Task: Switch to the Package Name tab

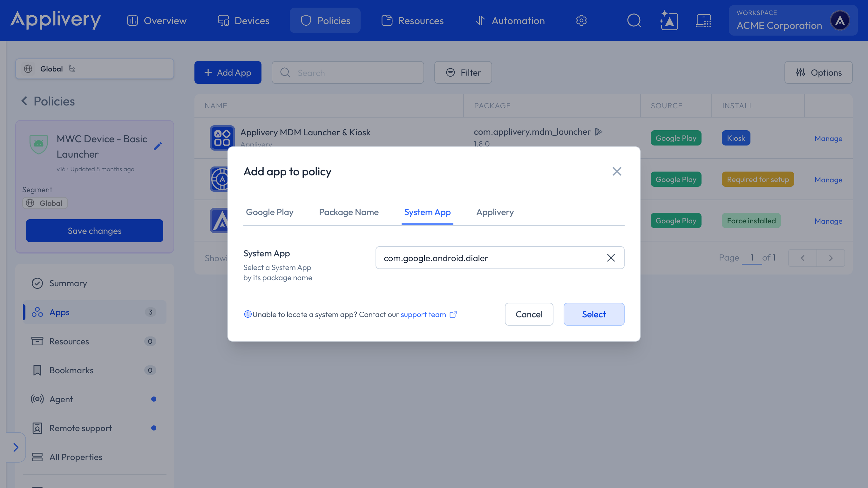Action: click(x=349, y=212)
